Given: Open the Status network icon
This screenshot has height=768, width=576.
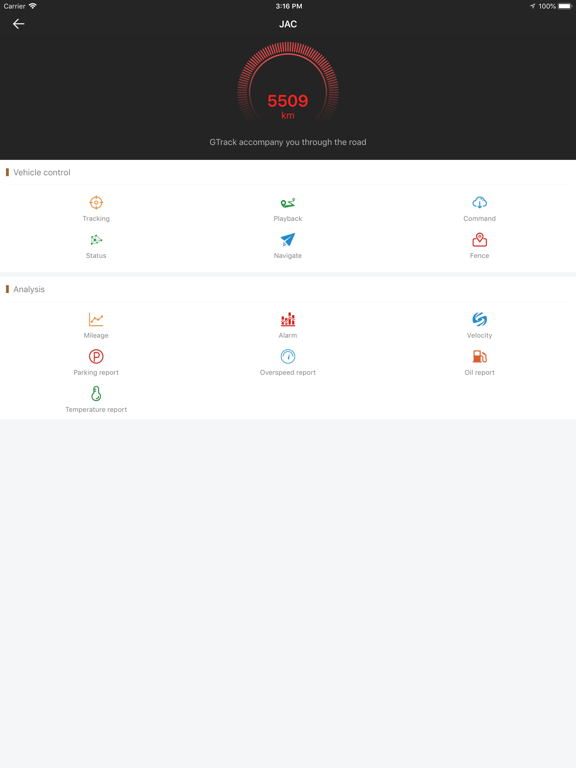Looking at the screenshot, I should click(96, 240).
